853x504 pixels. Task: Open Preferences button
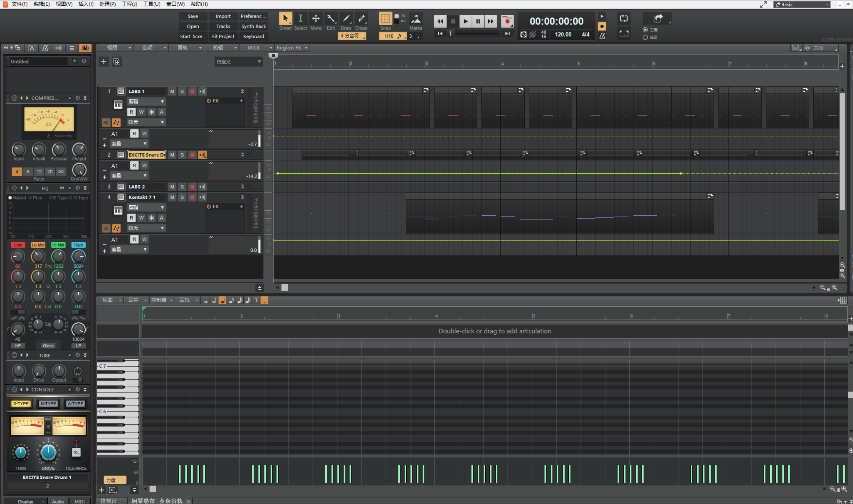(x=253, y=16)
